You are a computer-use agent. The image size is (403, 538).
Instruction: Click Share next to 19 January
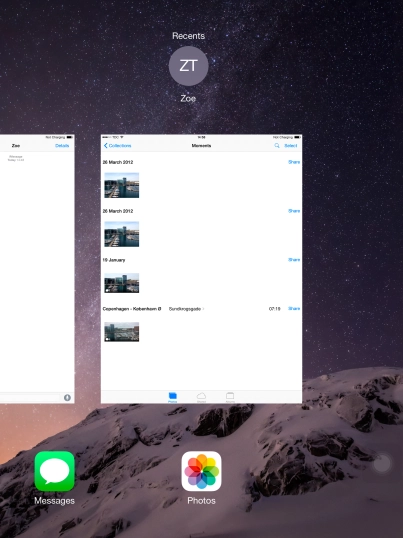tap(294, 260)
